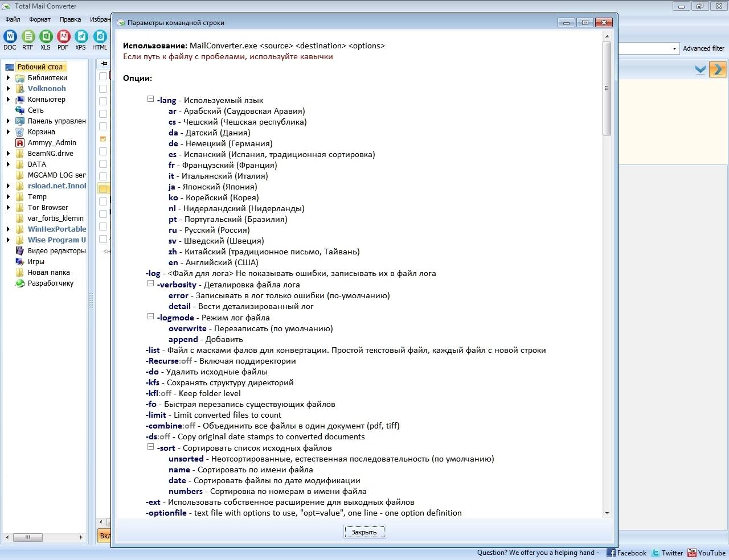Click the Панель управления control panel icon

20,121
